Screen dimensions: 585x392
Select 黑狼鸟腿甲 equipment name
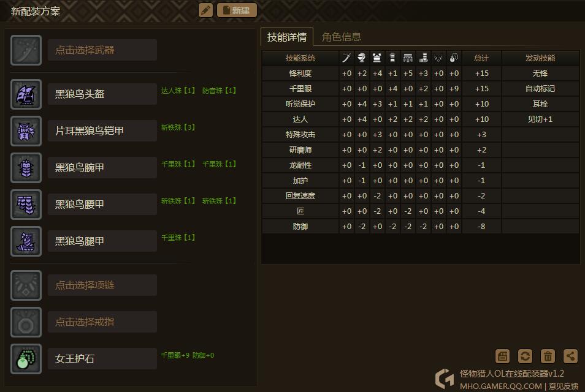point(102,241)
